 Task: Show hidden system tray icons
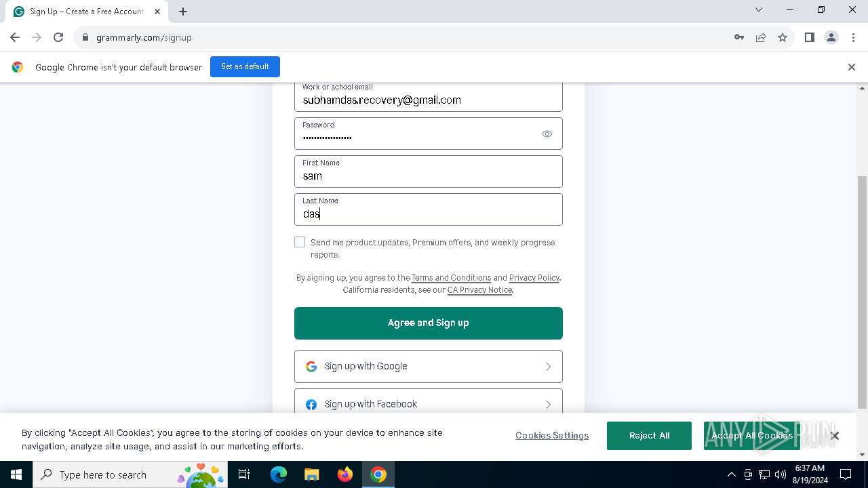[731, 474]
